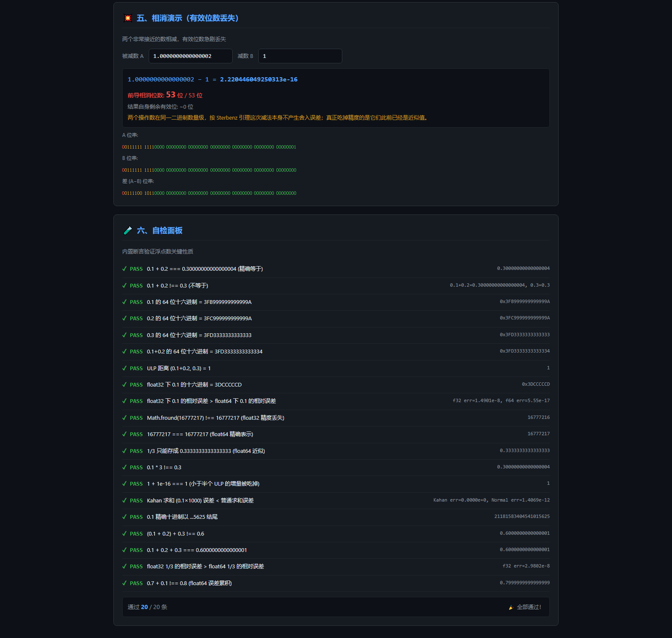This screenshot has width=672, height=638.
Task: Click checkmark icon for ULP 距离 test row
Action: tap(124, 368)
